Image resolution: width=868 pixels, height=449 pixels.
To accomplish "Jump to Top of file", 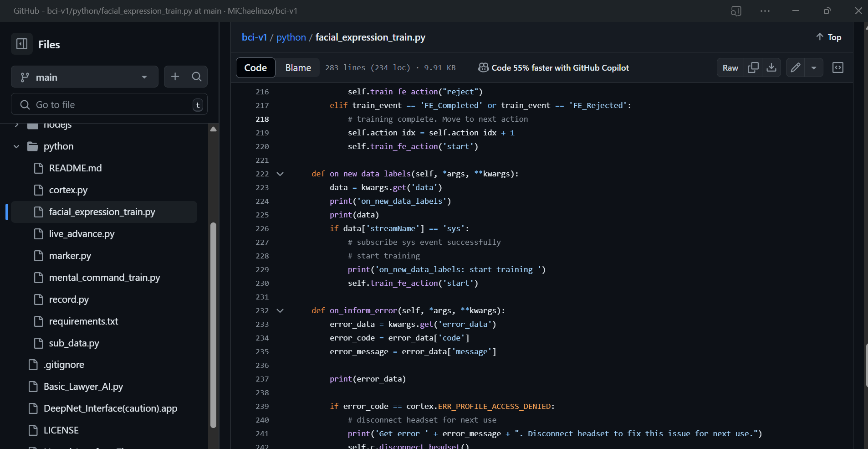I will tap(828, 37).
